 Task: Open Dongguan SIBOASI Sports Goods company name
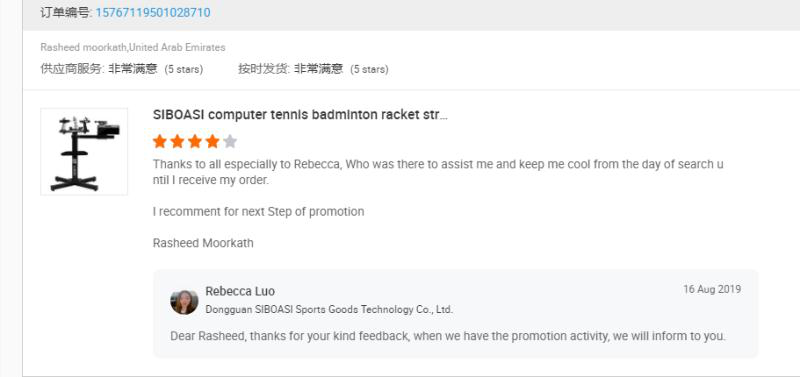(329, 309)
